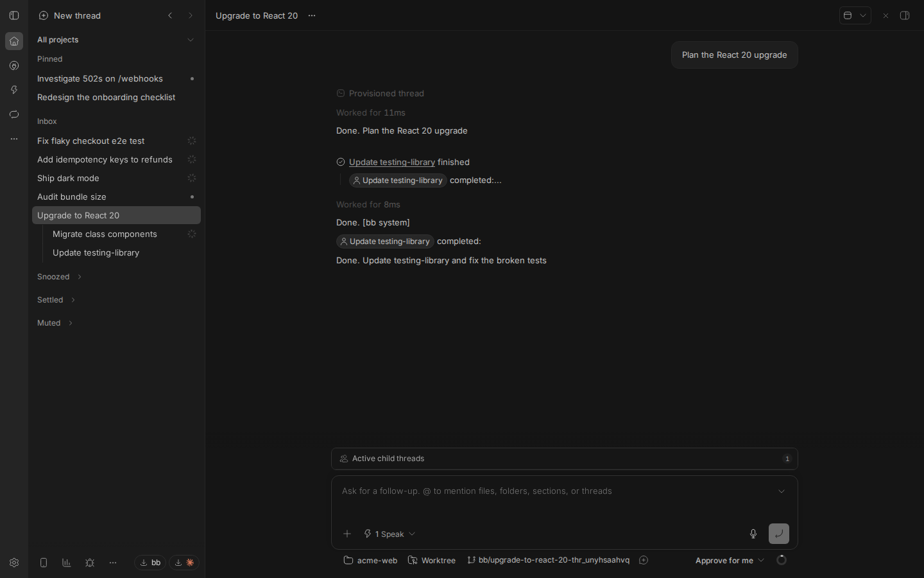The width and height of the screenshot is (924, 578).
Task: Click the acme-web project folder label
Action: pos(370,560)
